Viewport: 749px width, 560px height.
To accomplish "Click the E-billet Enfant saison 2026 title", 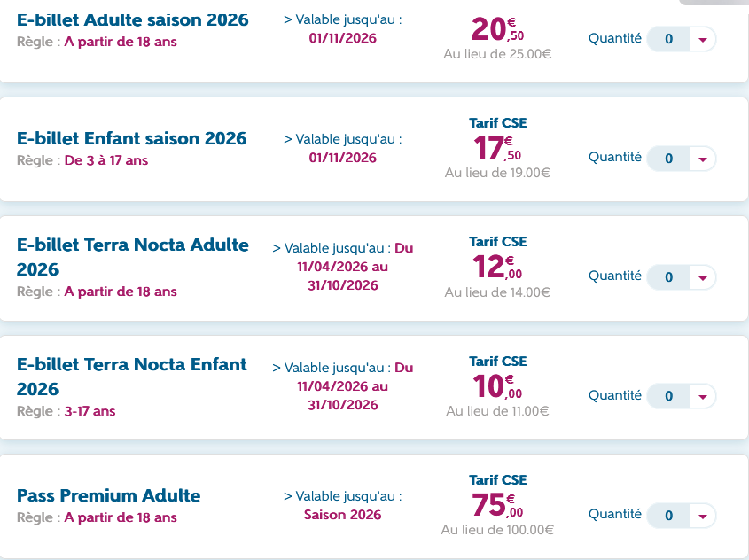I will click(x=131, y=138).
